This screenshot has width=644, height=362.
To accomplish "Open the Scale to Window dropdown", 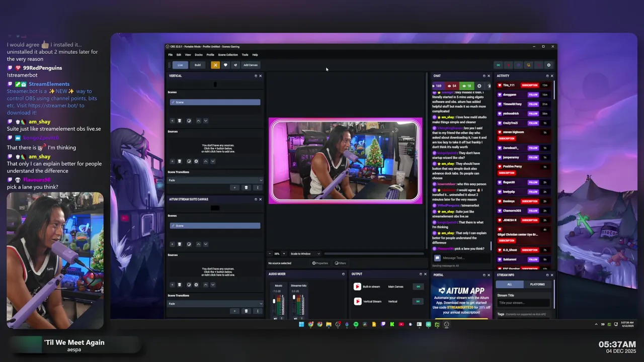I will [305, 253].
